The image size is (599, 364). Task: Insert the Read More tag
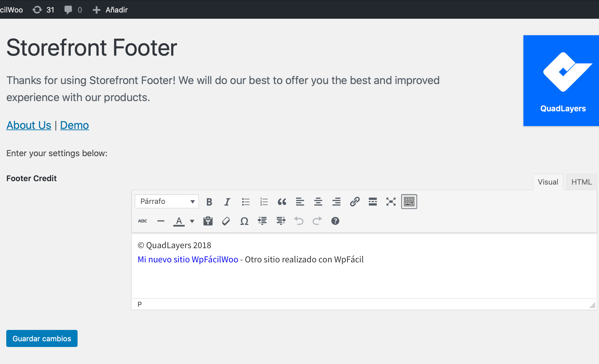pyautogui.click(x=373, y=202)
